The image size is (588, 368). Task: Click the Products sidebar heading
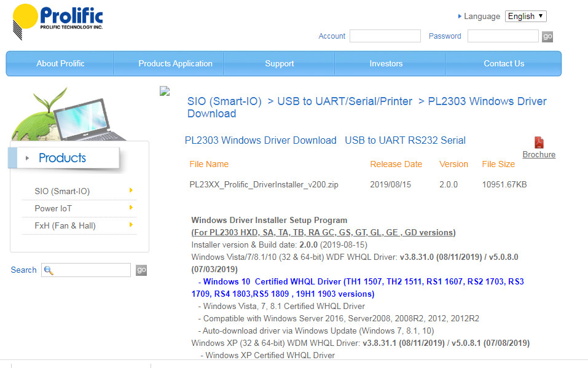pyautogui.click(x=62, y=158)
